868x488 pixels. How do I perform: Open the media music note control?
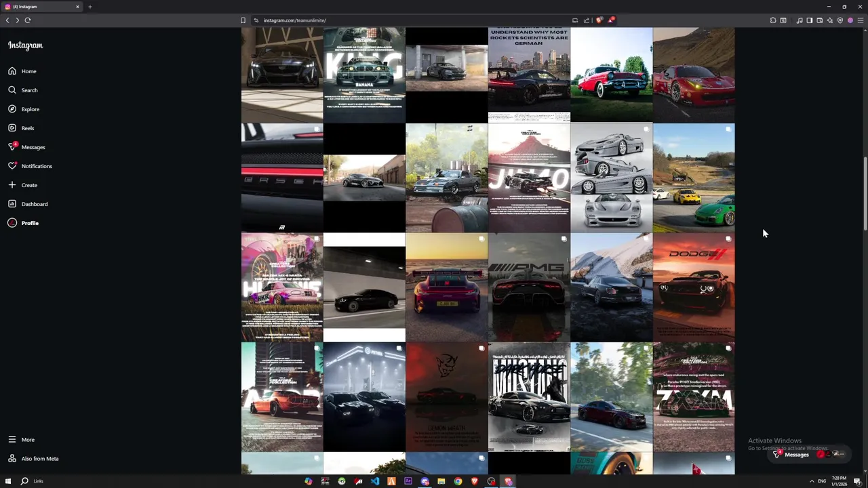800,20
